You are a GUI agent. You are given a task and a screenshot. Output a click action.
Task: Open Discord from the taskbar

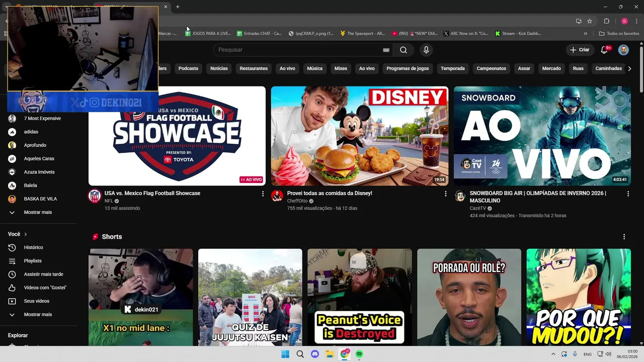coord(315,354)
